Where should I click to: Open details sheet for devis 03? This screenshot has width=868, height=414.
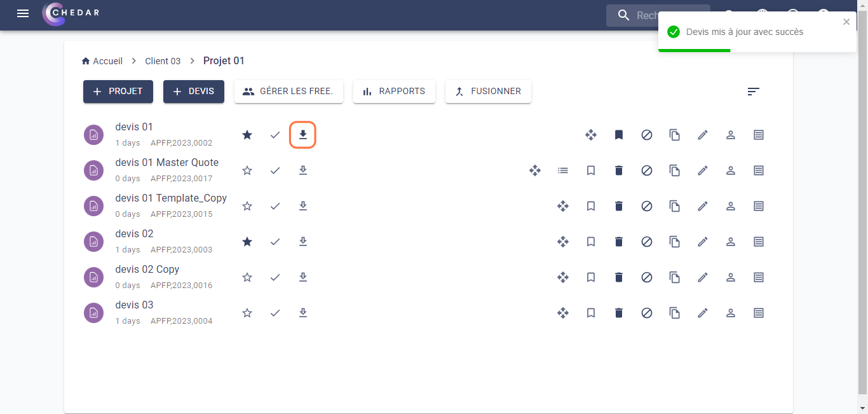click(x=759, y=313)
